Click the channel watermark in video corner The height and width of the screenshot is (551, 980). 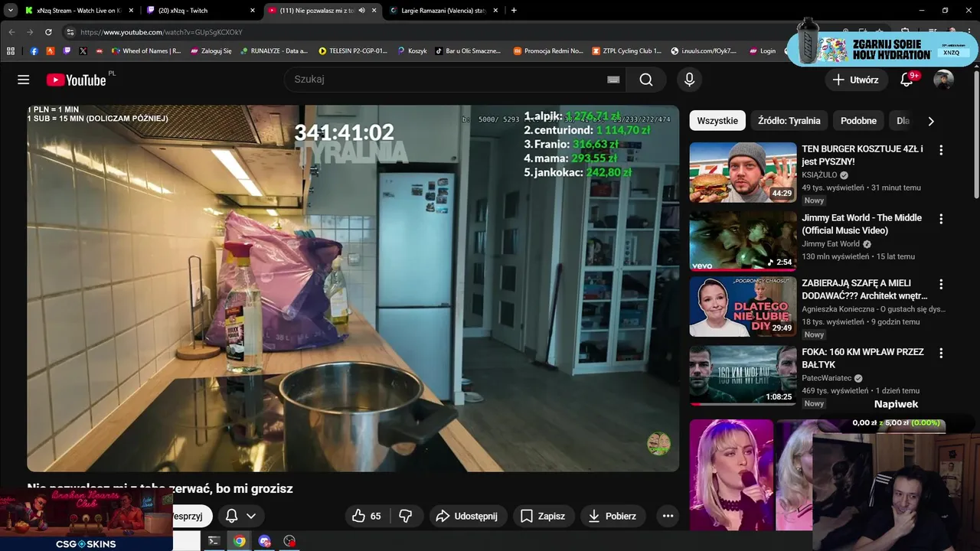[x=658, y=443]
